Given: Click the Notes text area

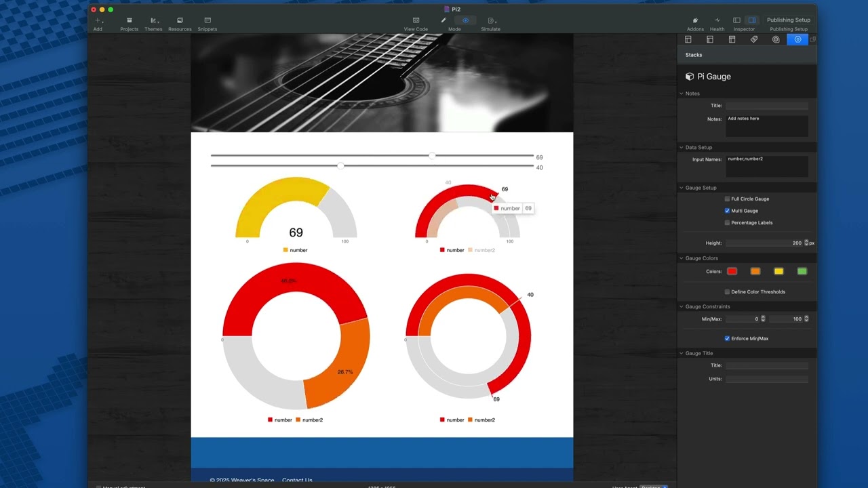Looking at the screenshot, I should click(x=767, y=126).
